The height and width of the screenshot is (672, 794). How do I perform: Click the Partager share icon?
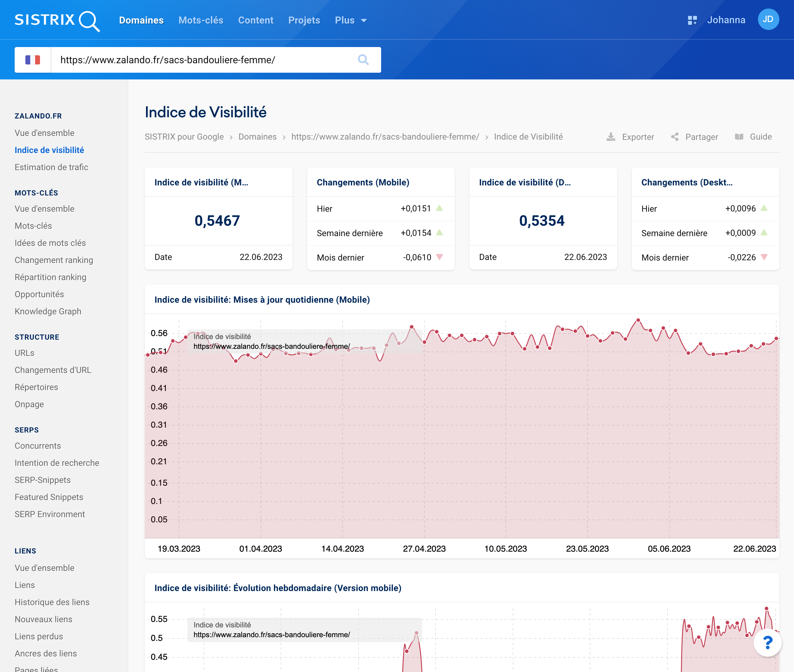(x=674, y=137)
